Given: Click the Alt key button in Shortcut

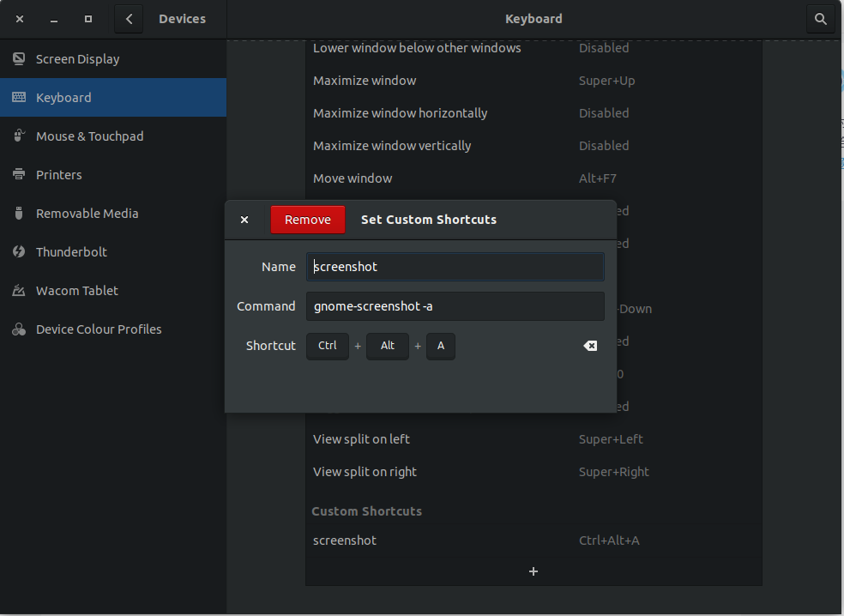Looking at the screenshot, I should coord(388,346).
